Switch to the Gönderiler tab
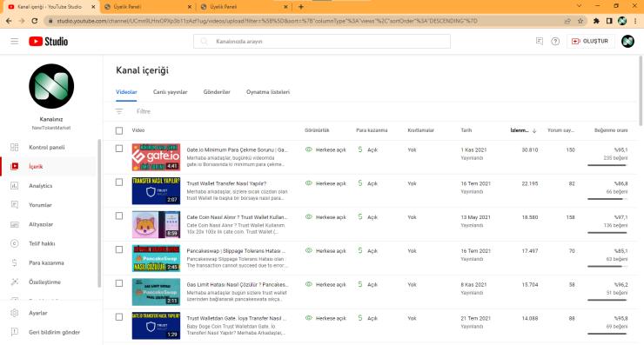The height and width of the screenshot is (345, 644). coord(217,92)
